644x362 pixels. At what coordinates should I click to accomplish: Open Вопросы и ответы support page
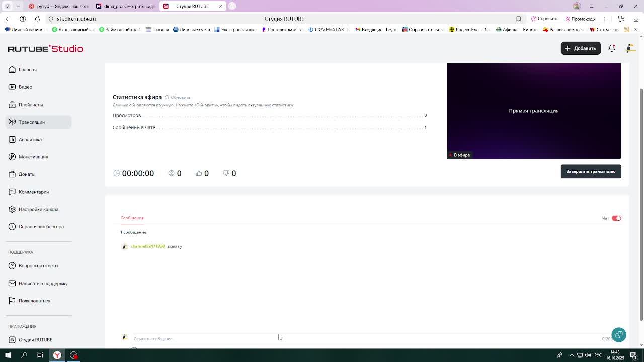point(38,266)
